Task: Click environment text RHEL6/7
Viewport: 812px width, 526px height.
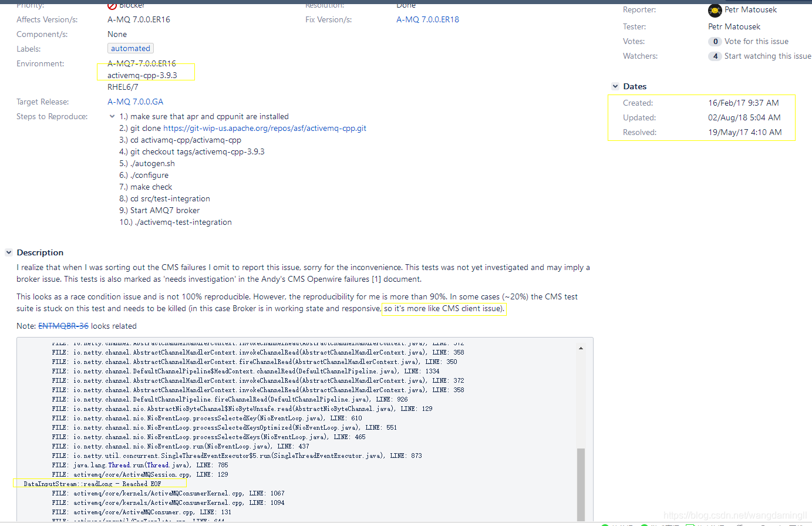Action: tap(123, 87)
